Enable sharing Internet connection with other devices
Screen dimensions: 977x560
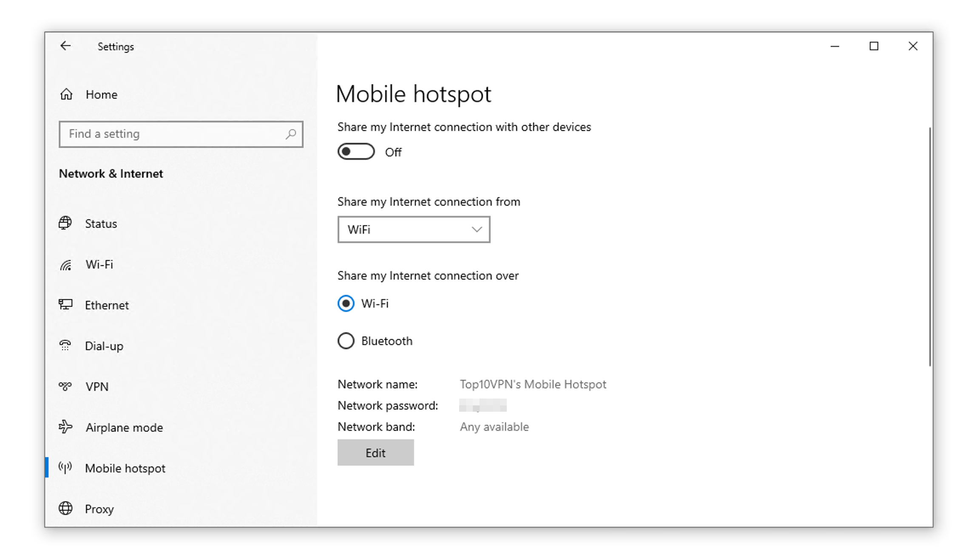[x=356, y=151]
